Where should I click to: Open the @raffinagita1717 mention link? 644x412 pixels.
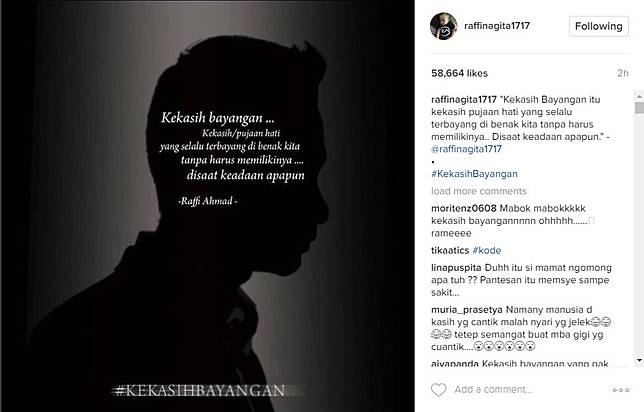click(467, 149)
